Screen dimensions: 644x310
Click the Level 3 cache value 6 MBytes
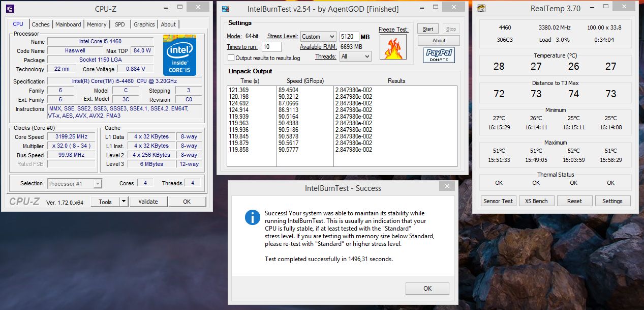[152, 164]
